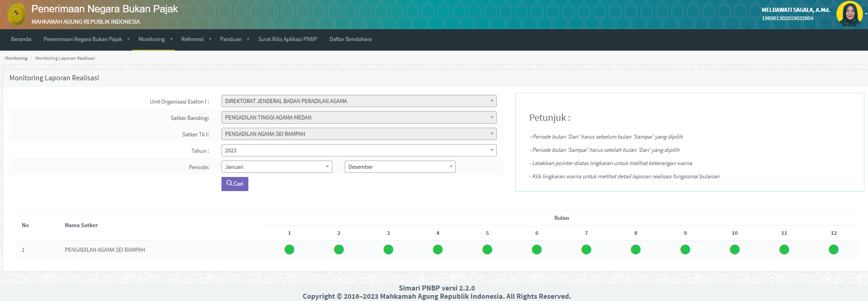Open the Tahun 2023 dropdown
Screen dimensions: 868x301
(358, 150)
